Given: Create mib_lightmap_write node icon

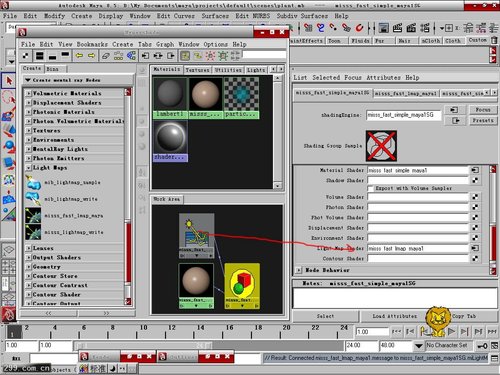Looking at the screenshot, I should pos(33,199).
